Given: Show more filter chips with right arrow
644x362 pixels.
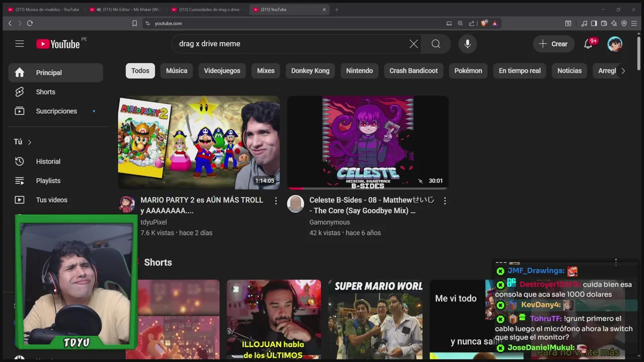Looking at the screenshot, I should click(x=623, y=71).
